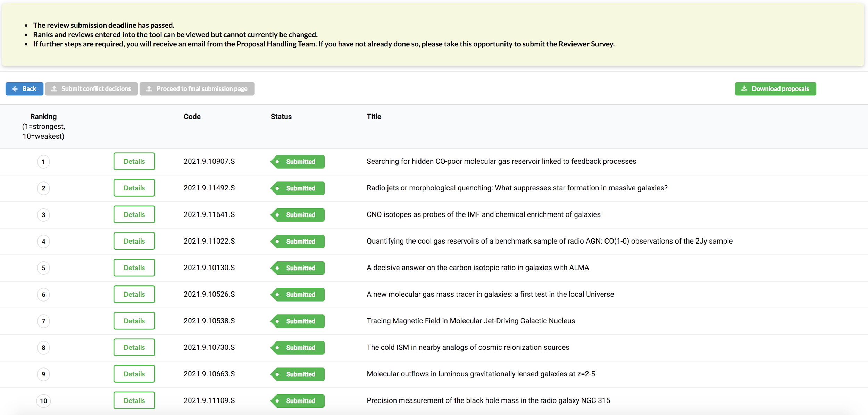Click the title about radio AGN 2Jy sample
The image size is (868, 415).
coord(549,241)
